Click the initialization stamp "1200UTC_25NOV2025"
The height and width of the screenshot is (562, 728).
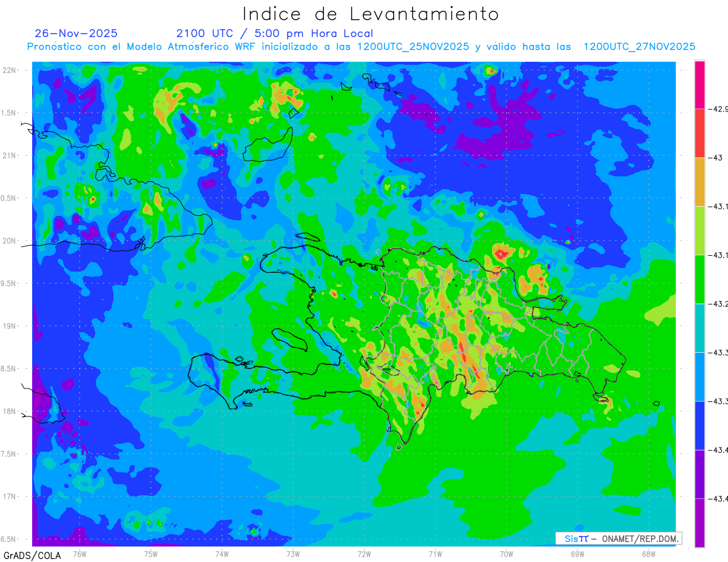tap(413, 47)
